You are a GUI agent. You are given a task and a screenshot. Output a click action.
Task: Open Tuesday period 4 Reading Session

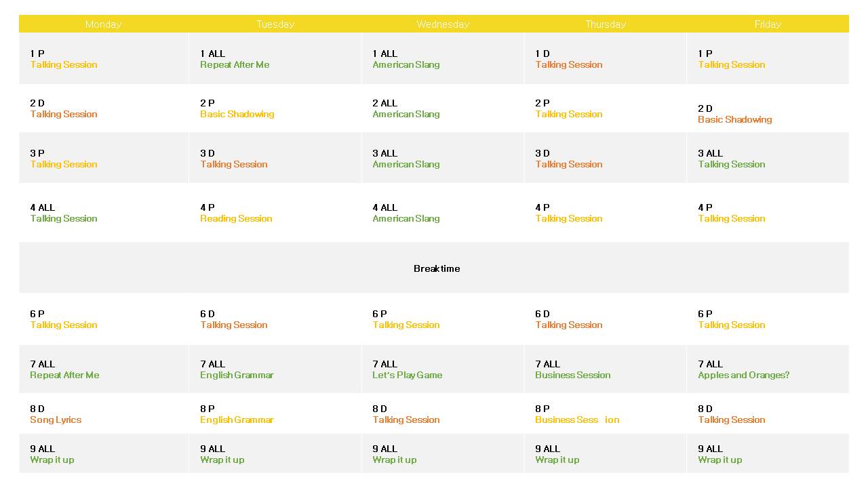[x=235, y=218]
